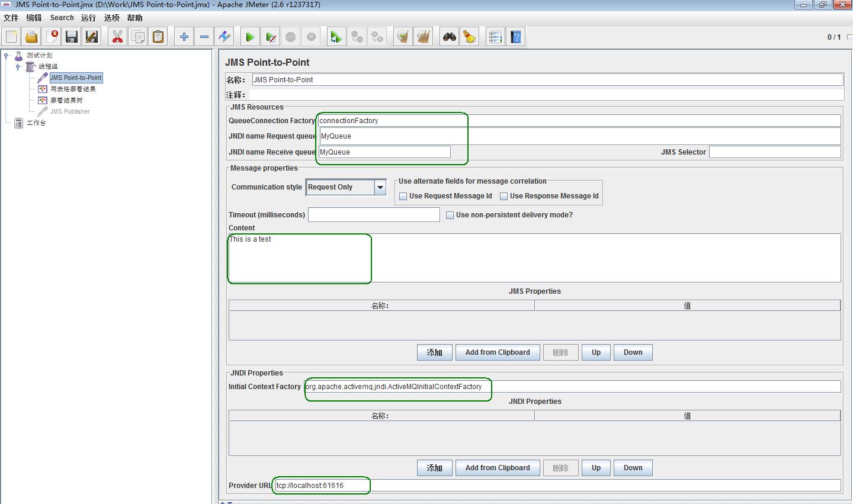Click the binoculars Search icon

coord(450,37)
